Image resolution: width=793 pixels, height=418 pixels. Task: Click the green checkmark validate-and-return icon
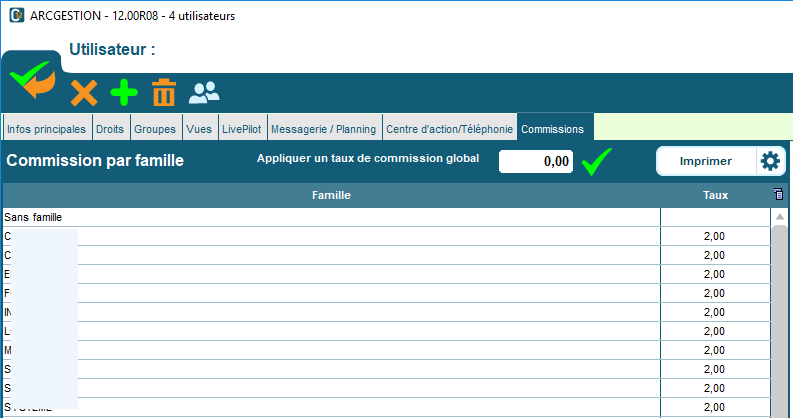tap(32, 79)
